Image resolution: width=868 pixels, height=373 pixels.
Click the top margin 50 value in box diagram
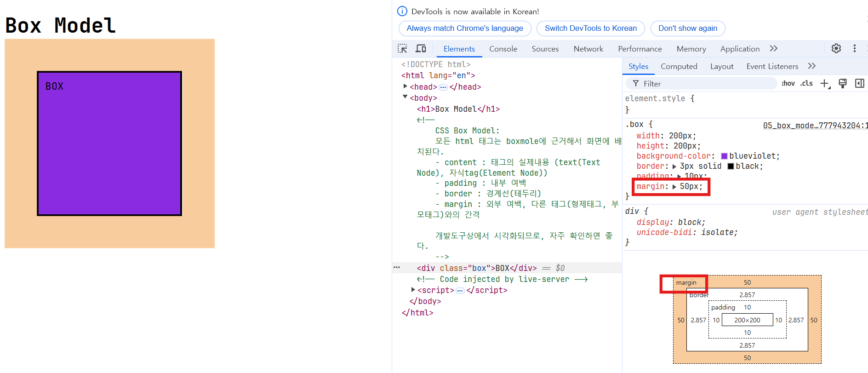coord(748,282)
